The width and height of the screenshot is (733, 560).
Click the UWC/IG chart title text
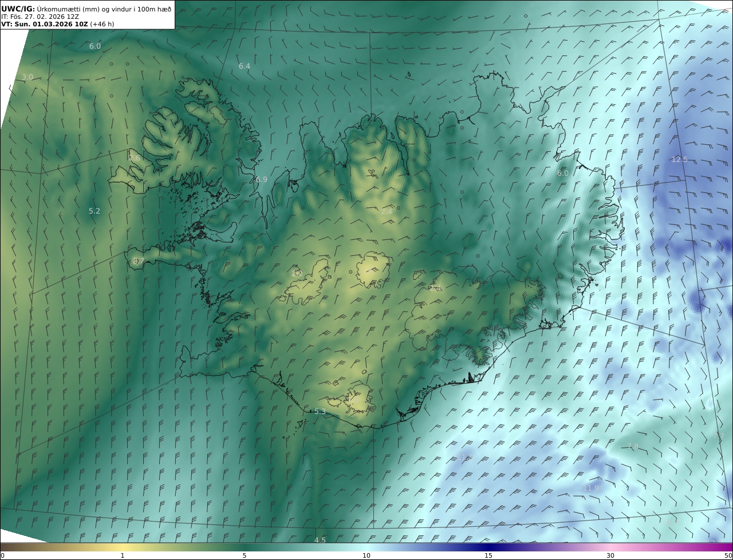86,9
